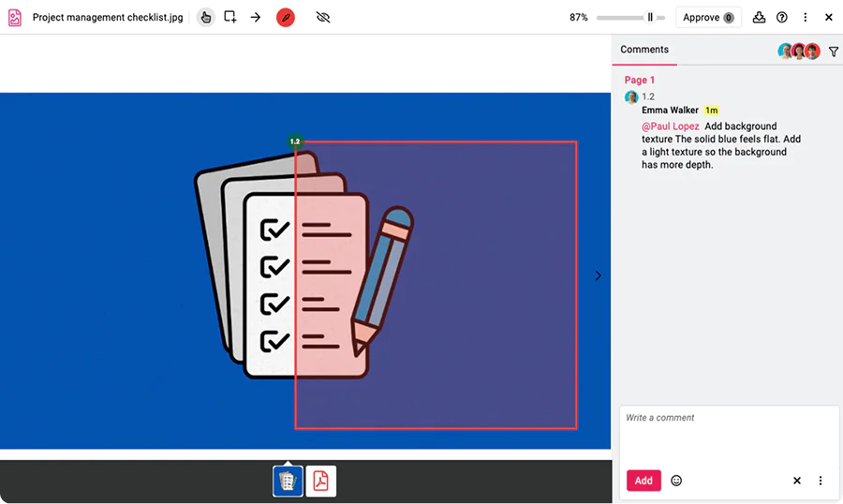Click the Project management checklist.jpg filename
Viewport: 843px width, 504px height.
(108, 17)
